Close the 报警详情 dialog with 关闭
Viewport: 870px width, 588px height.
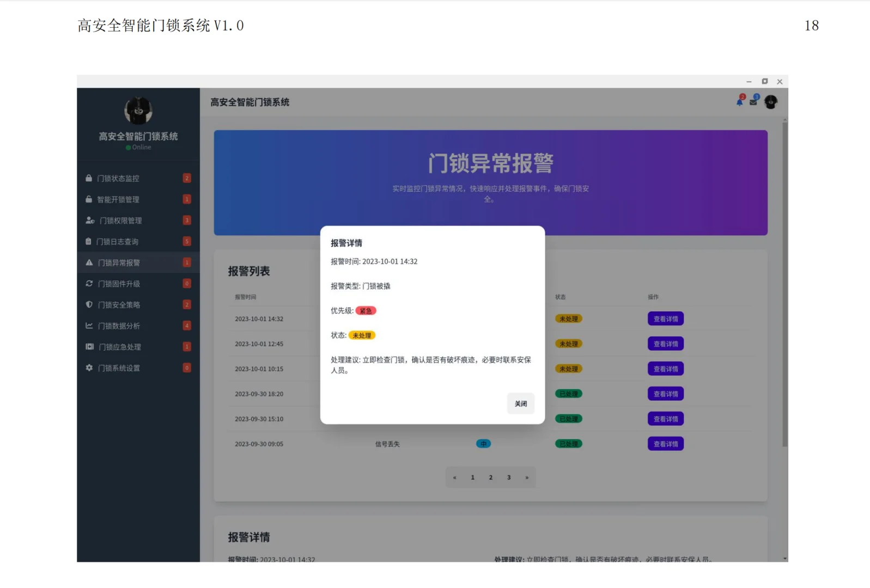521,403
